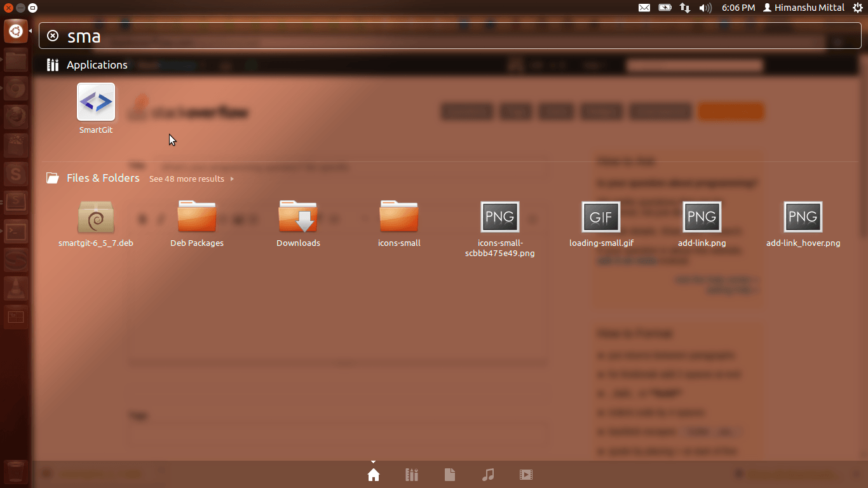Open the add-link.png file
This screenshot has height=488, width=868.
(702, 218)
